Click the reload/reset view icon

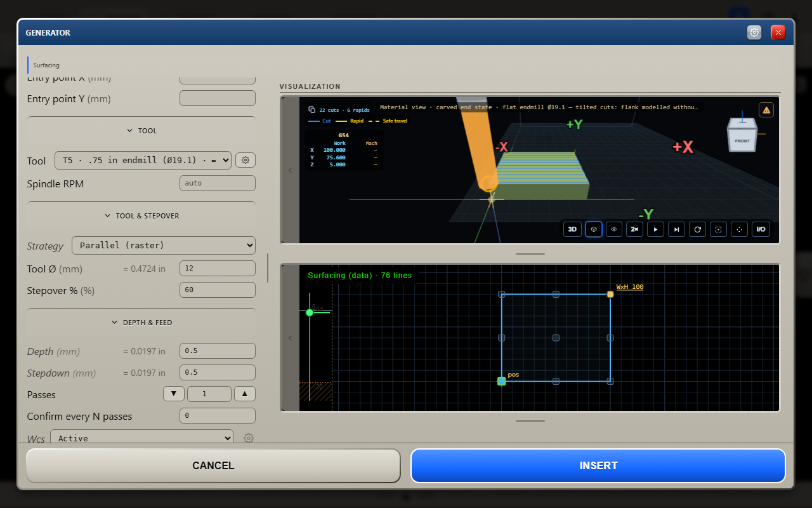697,229
